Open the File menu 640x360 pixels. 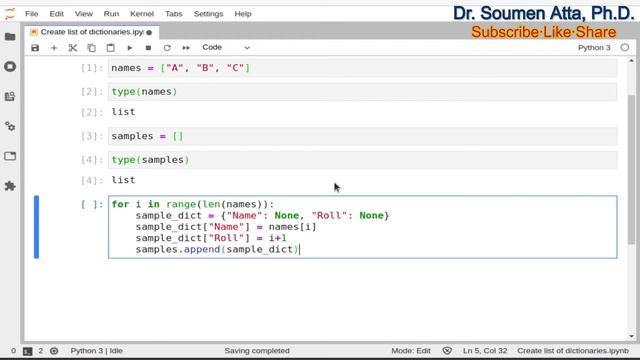coord(31,14)
